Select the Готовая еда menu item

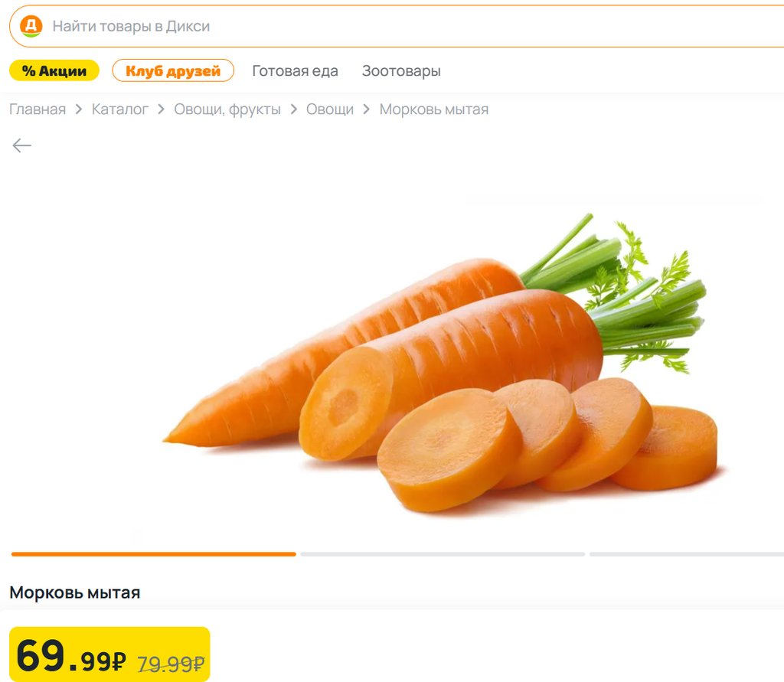[295, 71]
